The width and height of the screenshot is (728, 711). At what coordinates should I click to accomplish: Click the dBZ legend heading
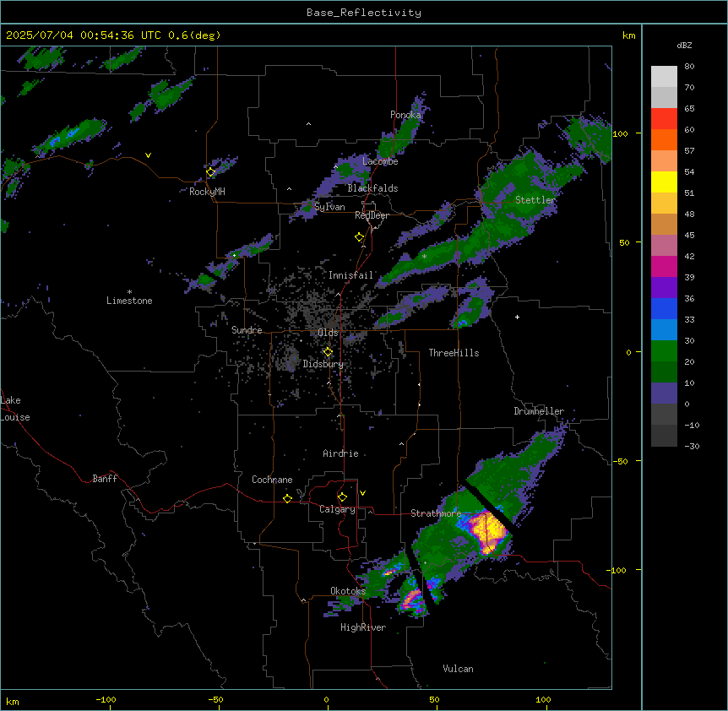pyautogui.click(x=684, y=45)
